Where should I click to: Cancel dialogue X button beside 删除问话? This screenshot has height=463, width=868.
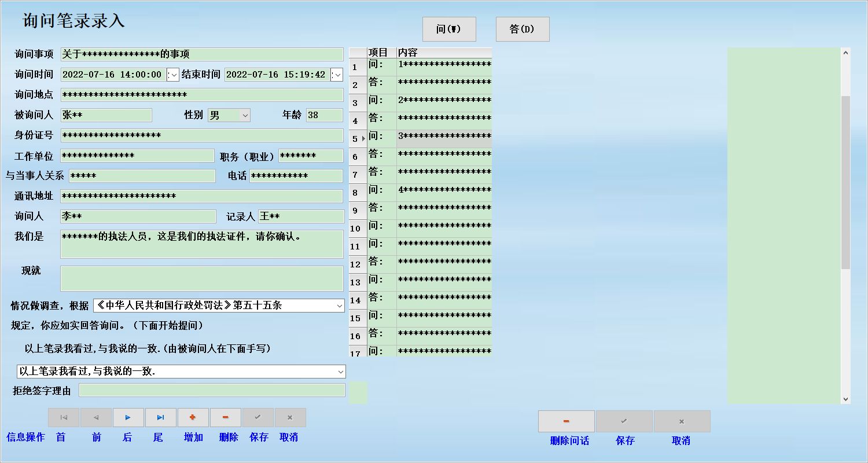pos(682,421)
